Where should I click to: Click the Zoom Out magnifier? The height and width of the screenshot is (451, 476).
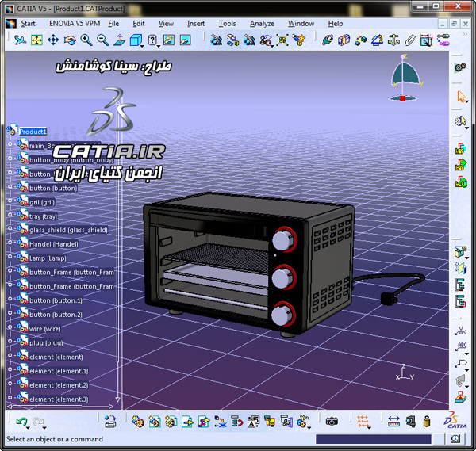[103, 40]
